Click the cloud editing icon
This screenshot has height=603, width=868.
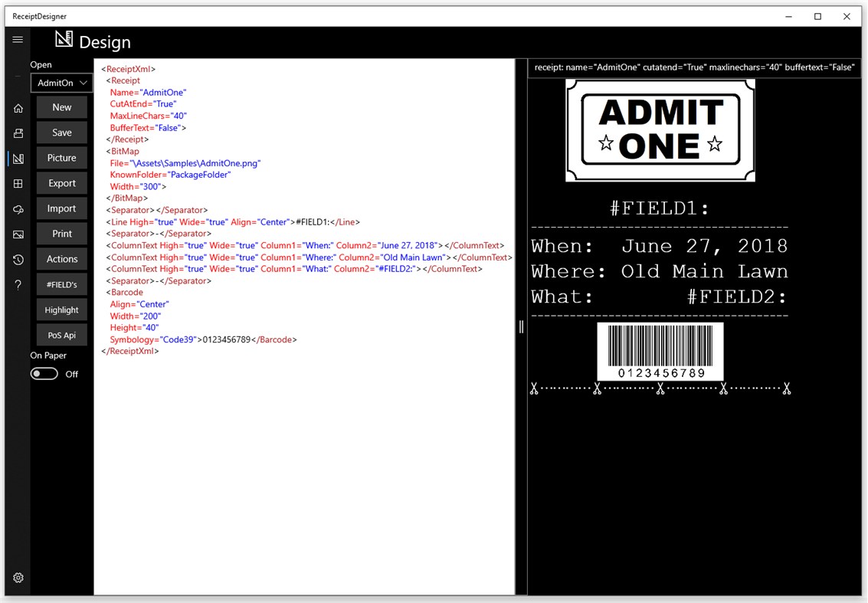[x=18, y=208]
